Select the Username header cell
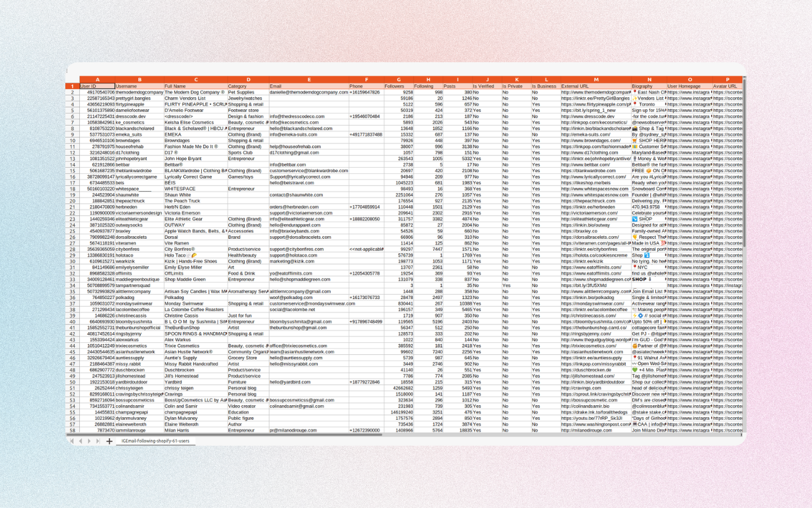Viewport: 812px width, 508px height. (x=140, y=86)
